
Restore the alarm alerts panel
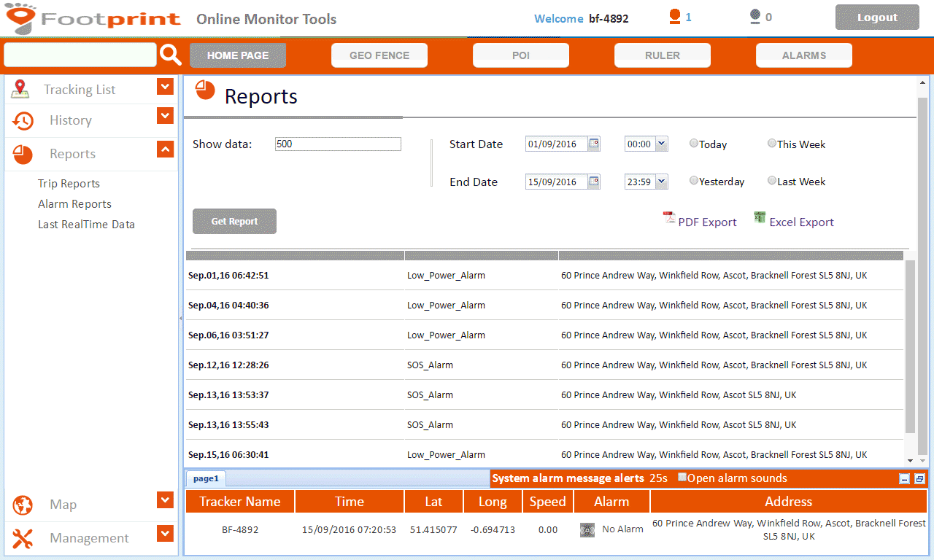919,479
